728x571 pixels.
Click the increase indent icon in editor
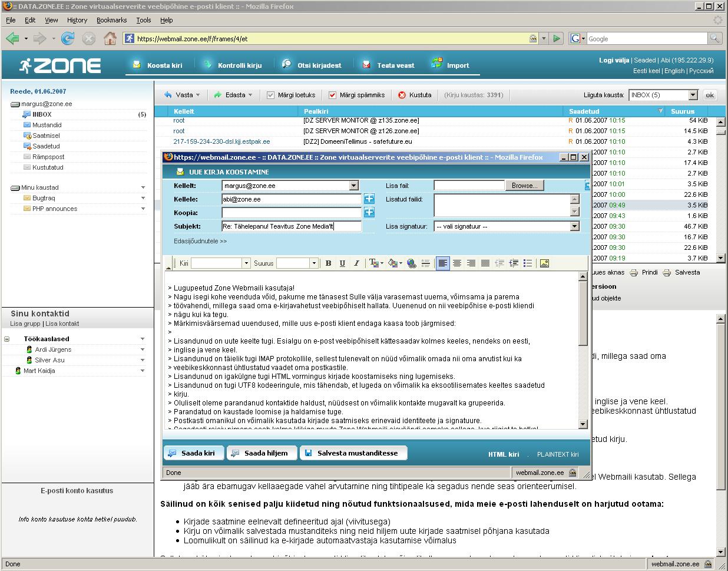click(x=514, y=263)
